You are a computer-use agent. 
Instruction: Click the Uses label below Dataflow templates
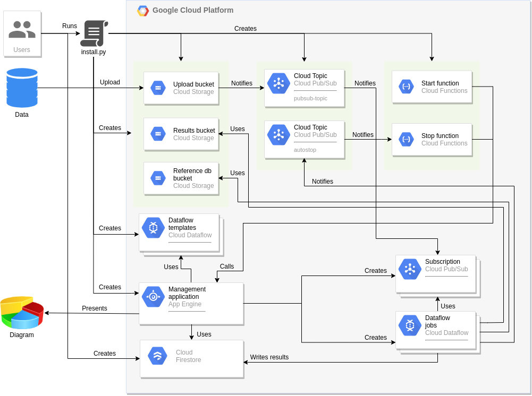coord(171,267)
